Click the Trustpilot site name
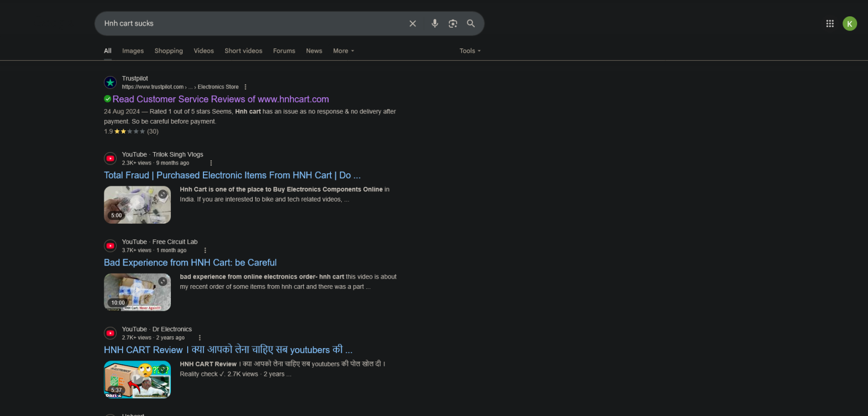The image size is (868, 416). click(135, 79)
